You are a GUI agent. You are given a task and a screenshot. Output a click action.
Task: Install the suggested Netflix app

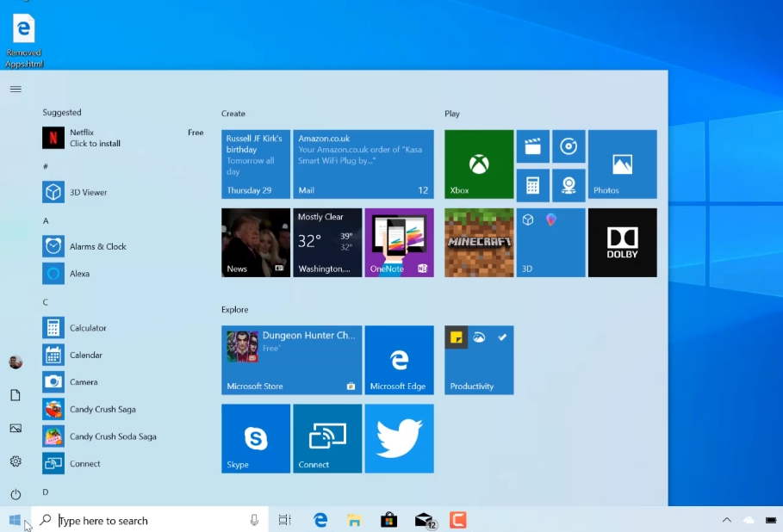[123, 138]
